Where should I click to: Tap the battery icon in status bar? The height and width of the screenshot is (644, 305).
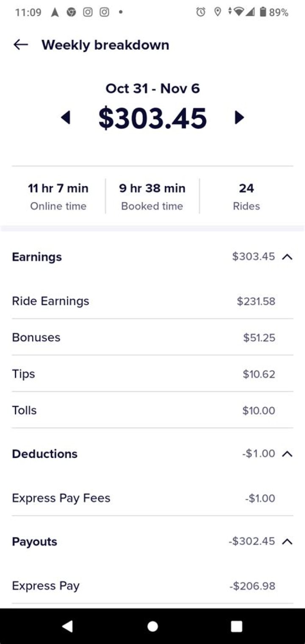pos(263,12)
